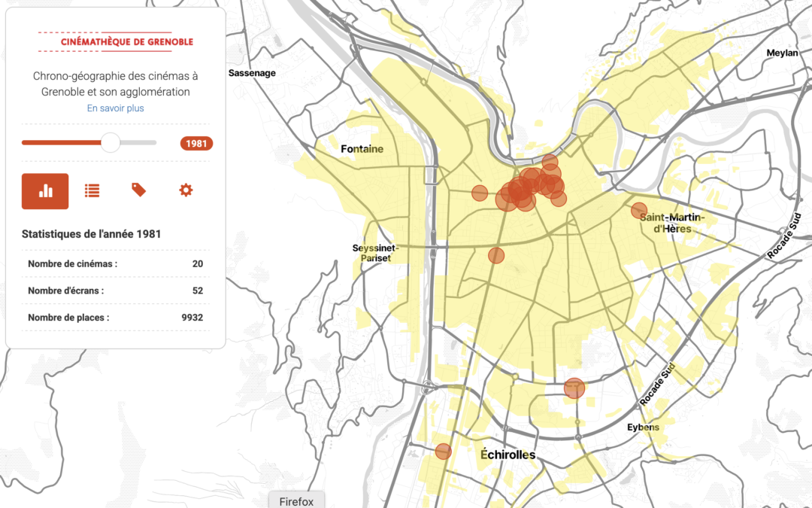Click the 1981 year badge
This screenshot has height=508, width=812.
[x=196, y=144]
